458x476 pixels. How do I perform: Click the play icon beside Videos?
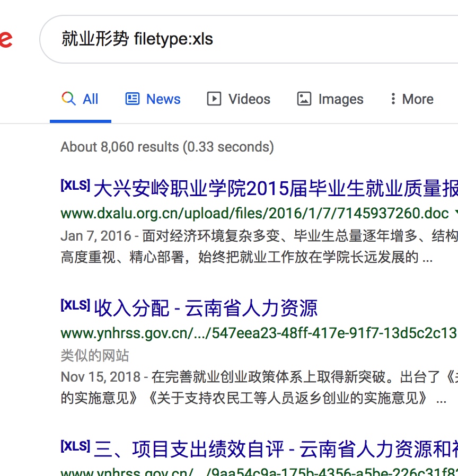point(214,99)
